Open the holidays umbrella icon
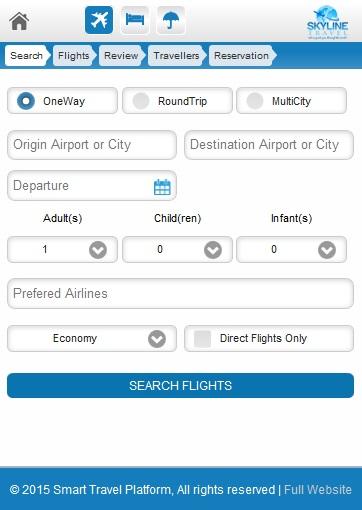 171,20
